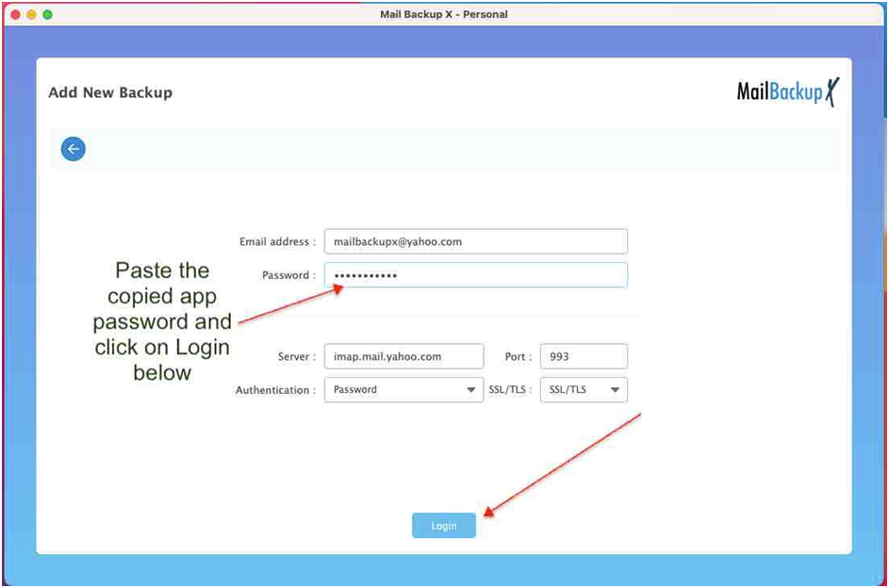Viewport: 889px width, 588px height.
Task: Click the 'Port :' label
Action: click(x=519, y=356)
